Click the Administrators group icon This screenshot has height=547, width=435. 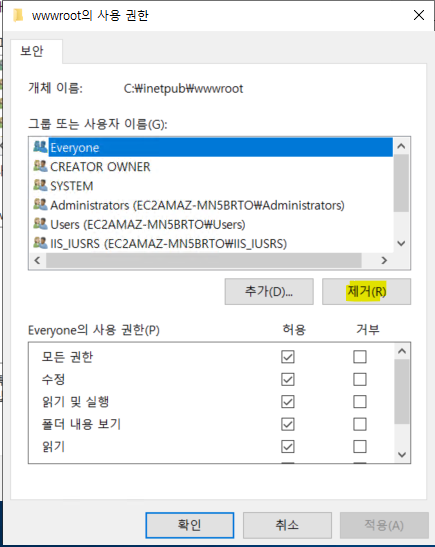click(x=40, y=204)
